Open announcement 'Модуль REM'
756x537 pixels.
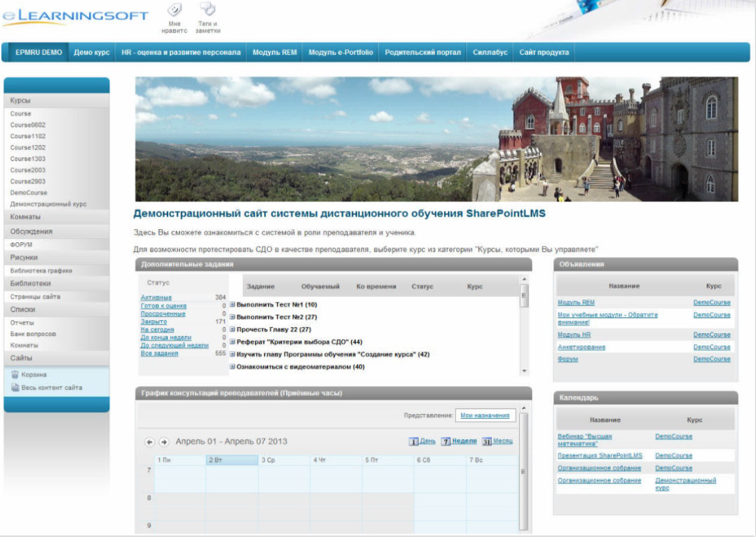click(x=576, y=303)
